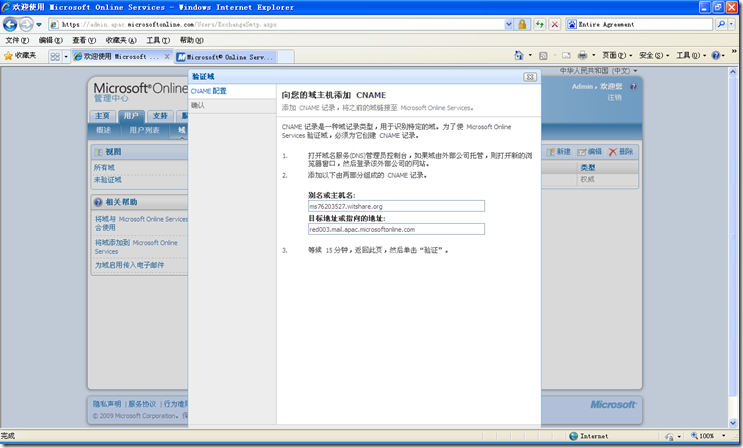Click the Entire Agreement search box
743x448 pixels.
(640, 24)
